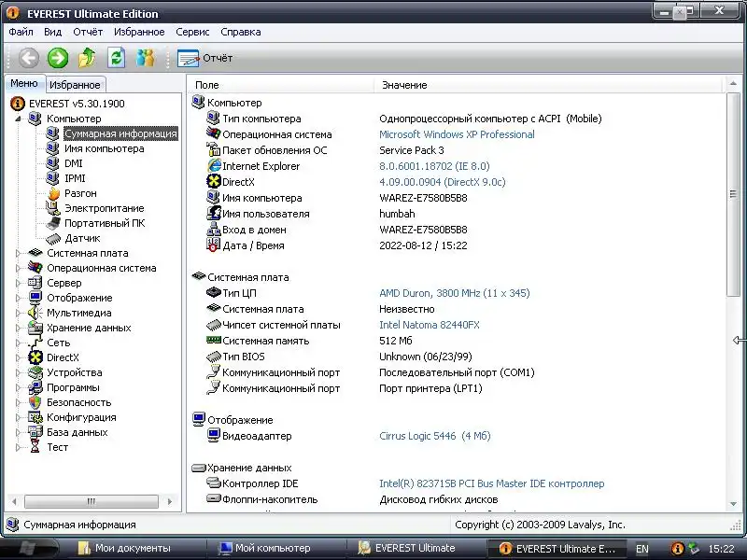
Task: Click the DirectX icon in the details list
Action: click(214, 181)
